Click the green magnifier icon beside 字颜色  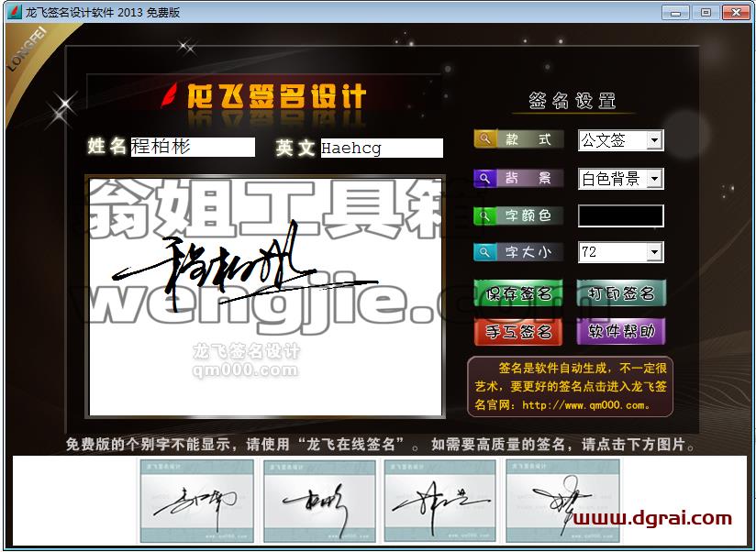[x=484, y=215]
